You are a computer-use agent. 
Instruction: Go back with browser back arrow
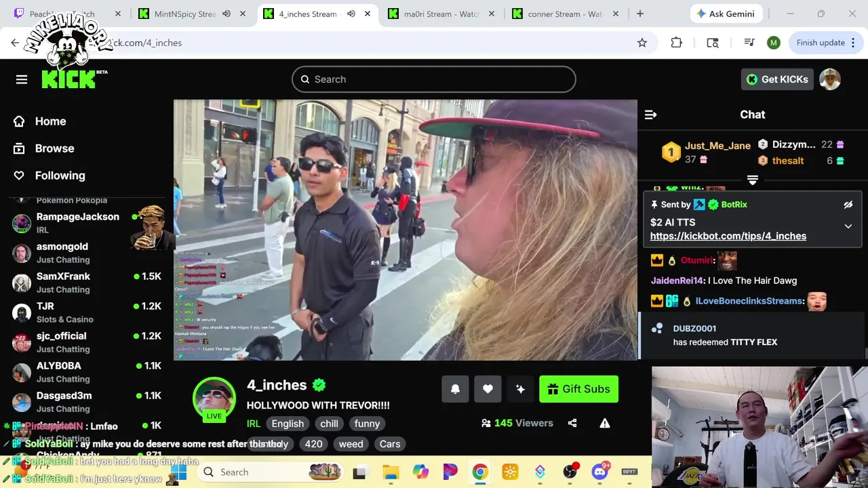tap(15, 43)
